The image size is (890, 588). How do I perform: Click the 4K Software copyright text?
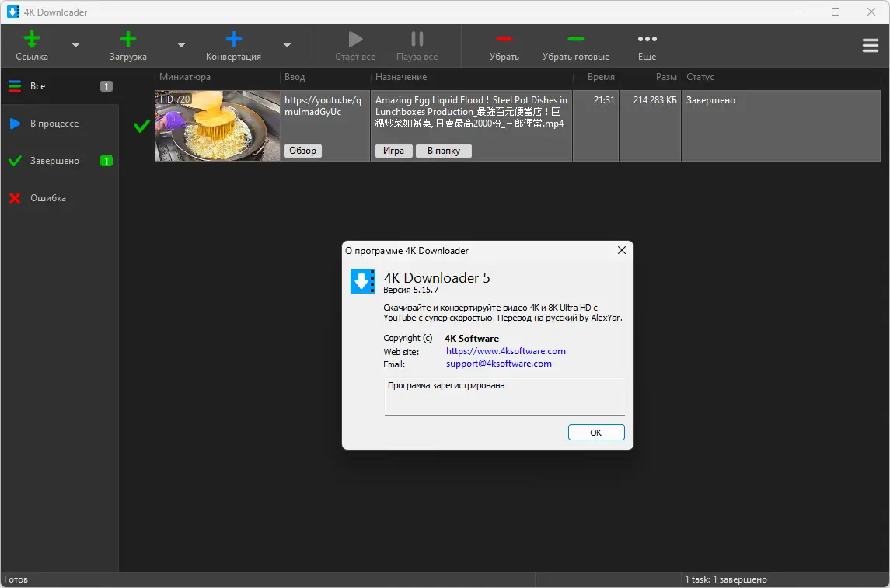click(x=472, y=339)
